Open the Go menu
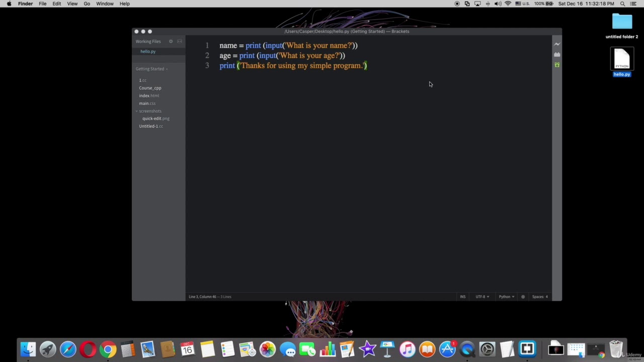 (87, 4)
